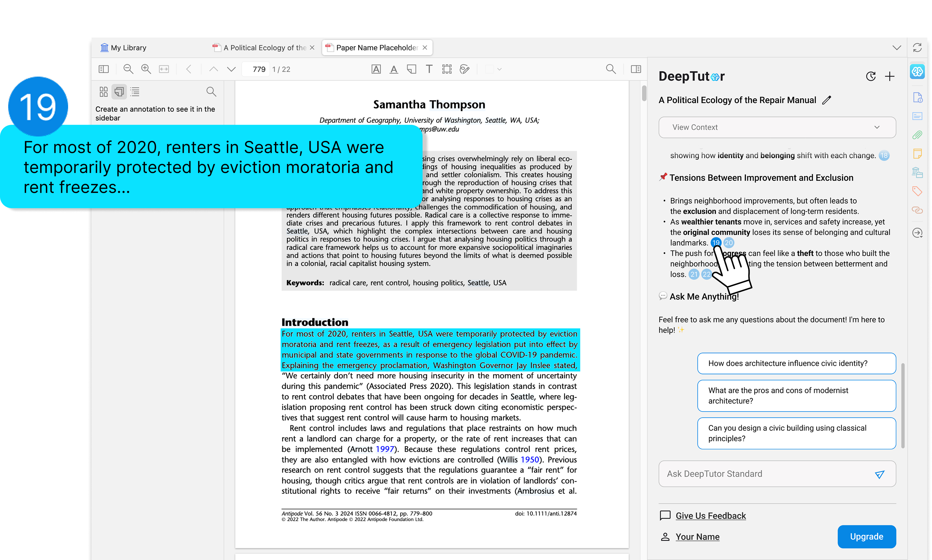Image resolution: width=932 pixels, height=560 pixels.
Task: Close the A Political Ecology tab
Action: click(x=312, y=48)
